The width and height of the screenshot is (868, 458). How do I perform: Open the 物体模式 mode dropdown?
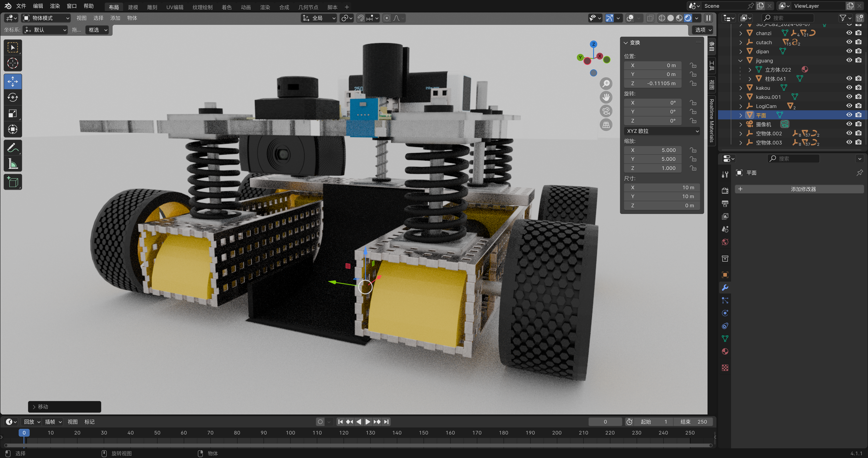point(46,18)
